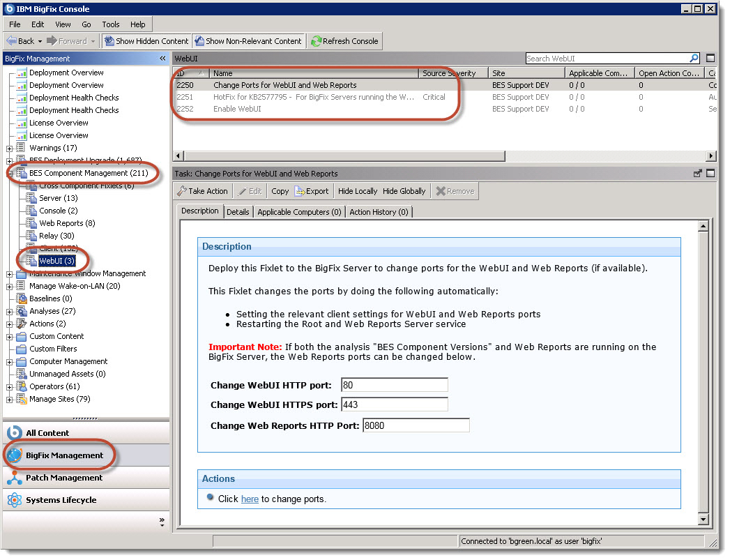
Task: Click the magnifier icon in Search WebUI
Action: (x=696, y=58)
